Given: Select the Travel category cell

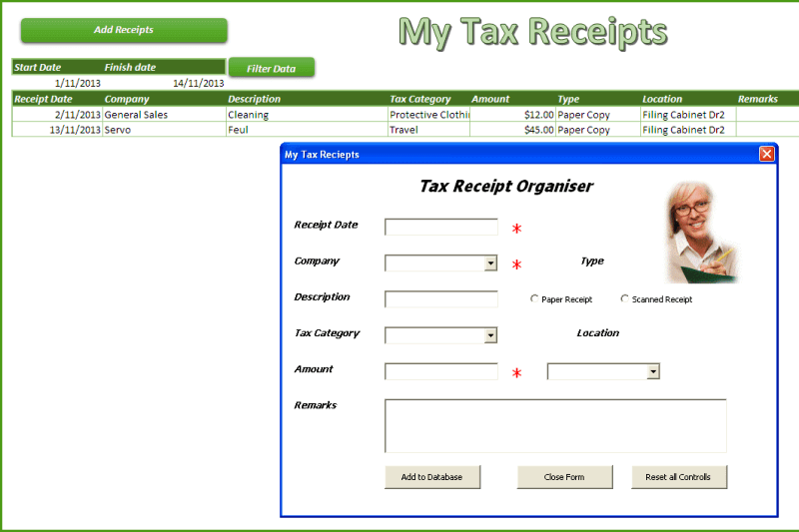Looking at the screenshot, I should coord(429,130).
